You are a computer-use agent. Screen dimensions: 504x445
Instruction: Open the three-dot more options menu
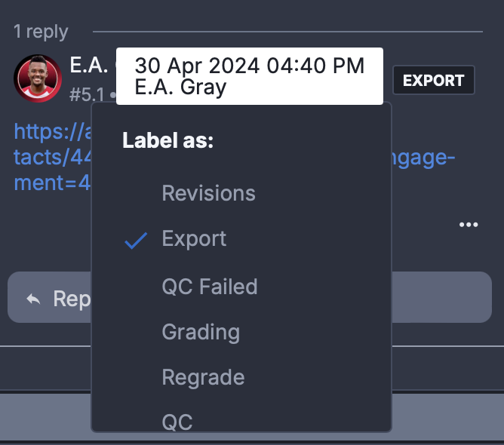click(x=469, y=225)
